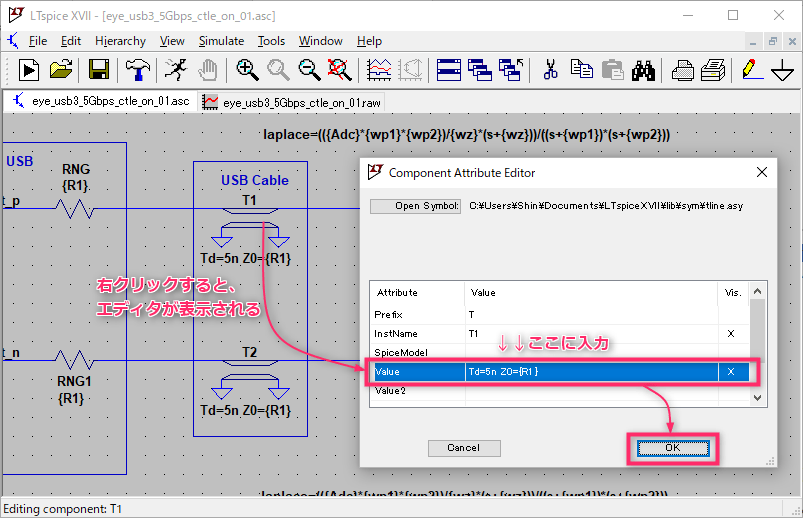Viewport: 803px width, 518px height.
Task: Close the inner schematic document window
Action: point(792,42)
